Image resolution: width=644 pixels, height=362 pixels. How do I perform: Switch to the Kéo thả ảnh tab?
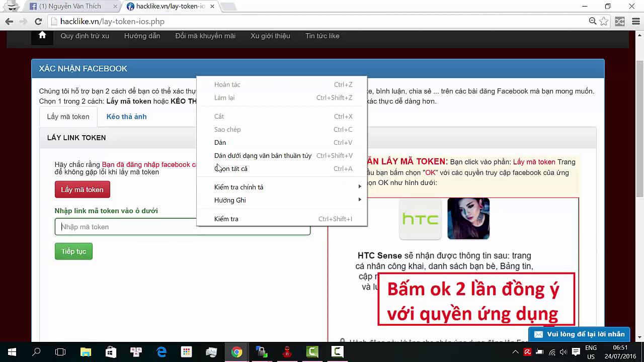[126, 117]
